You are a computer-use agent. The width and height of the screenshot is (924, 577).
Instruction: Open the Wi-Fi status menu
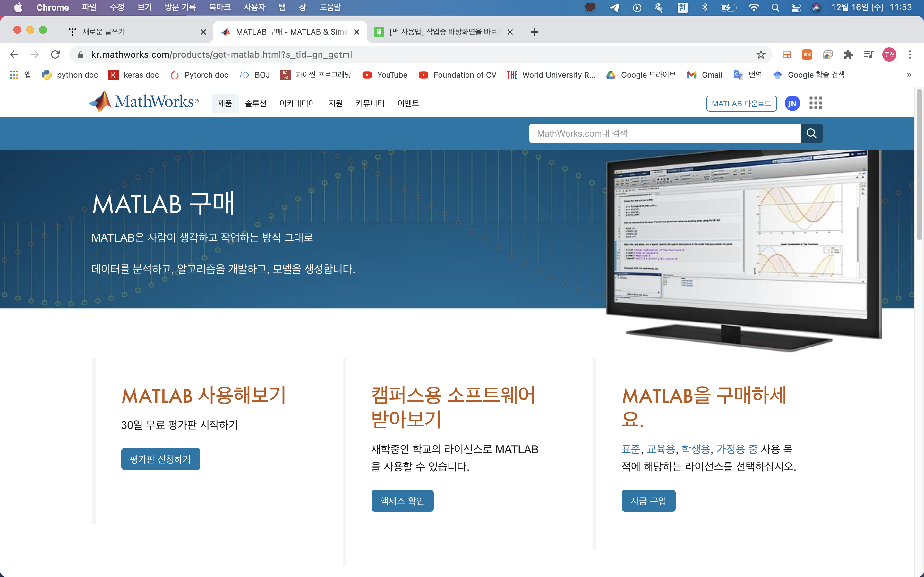[x=753, y=8]
